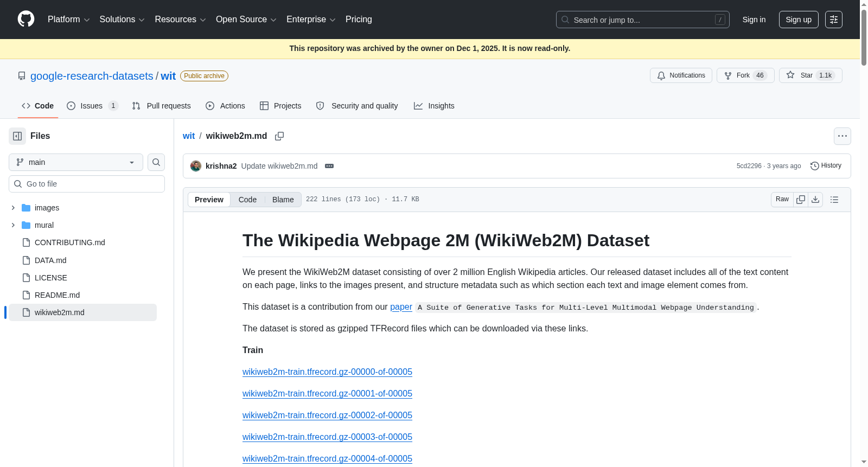Go to the GitHub homepage logo
Viewport: 868px width, 467px height.
click(26, 20)
